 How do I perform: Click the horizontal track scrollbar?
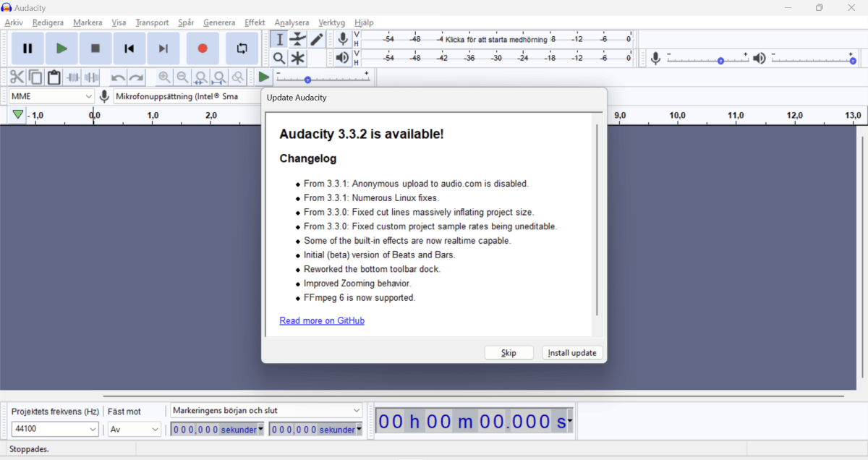pyautogui.click(x=473, y=396)
